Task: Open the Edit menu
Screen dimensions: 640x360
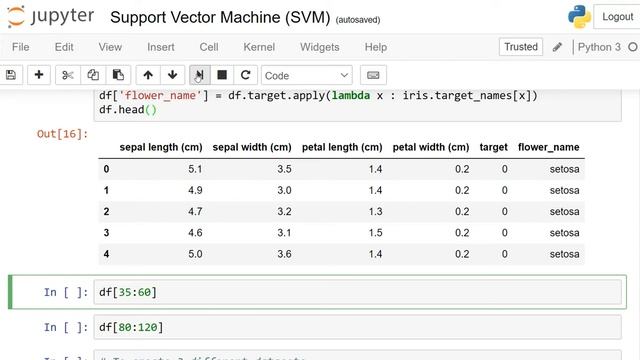Action: click(x=64, y=47)
